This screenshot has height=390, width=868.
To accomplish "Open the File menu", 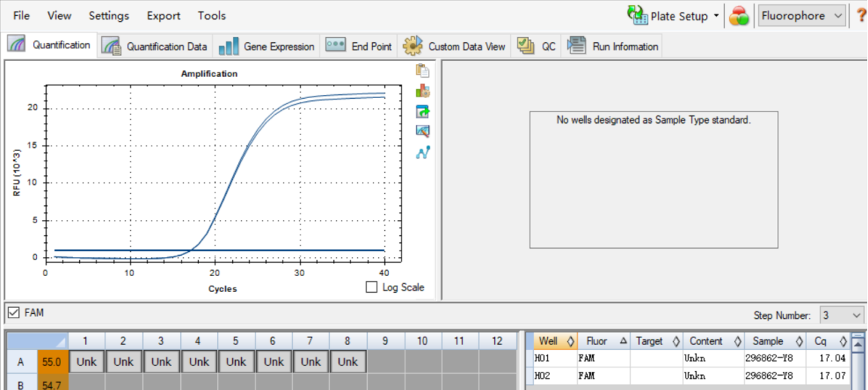I will click(21, 16).
